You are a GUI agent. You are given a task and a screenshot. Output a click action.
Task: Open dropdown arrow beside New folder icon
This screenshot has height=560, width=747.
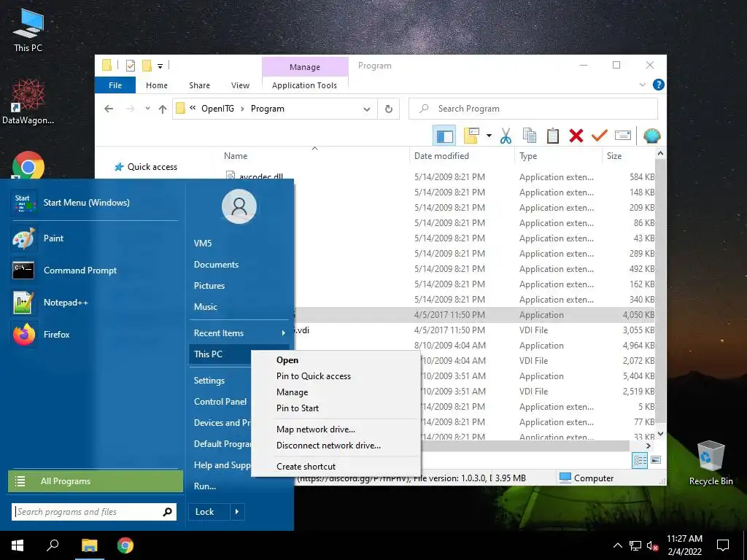(x=489, y=136)
